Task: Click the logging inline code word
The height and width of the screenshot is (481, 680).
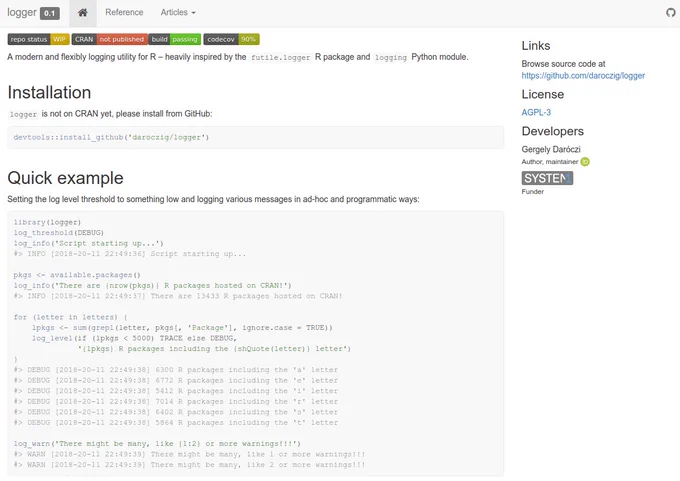Action: (391, 57)
